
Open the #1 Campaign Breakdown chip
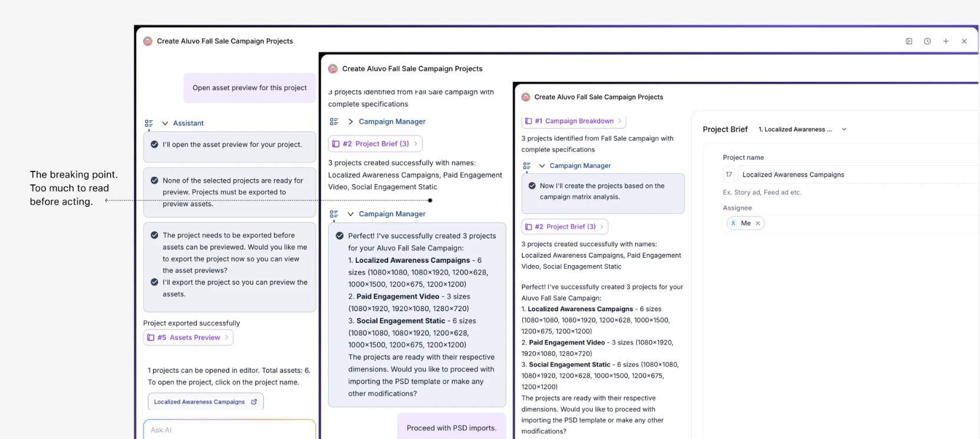point(574,121)
